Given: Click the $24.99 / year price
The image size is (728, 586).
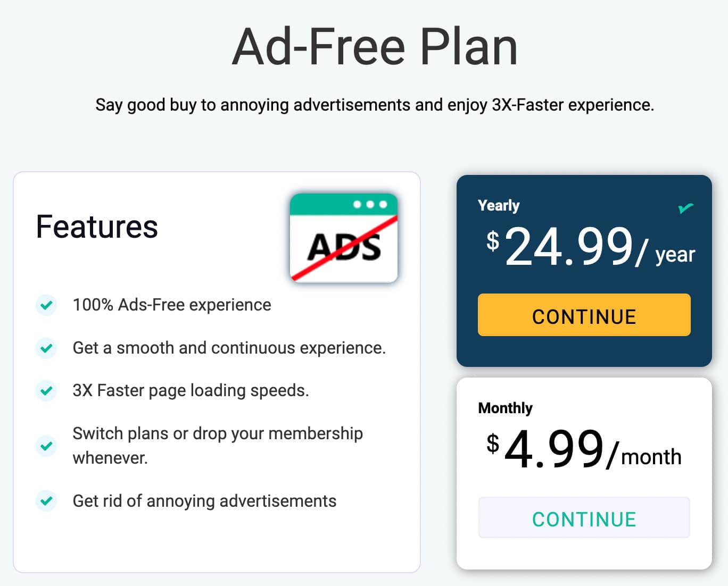Looking at the screenshot, I should click(591, 247).
